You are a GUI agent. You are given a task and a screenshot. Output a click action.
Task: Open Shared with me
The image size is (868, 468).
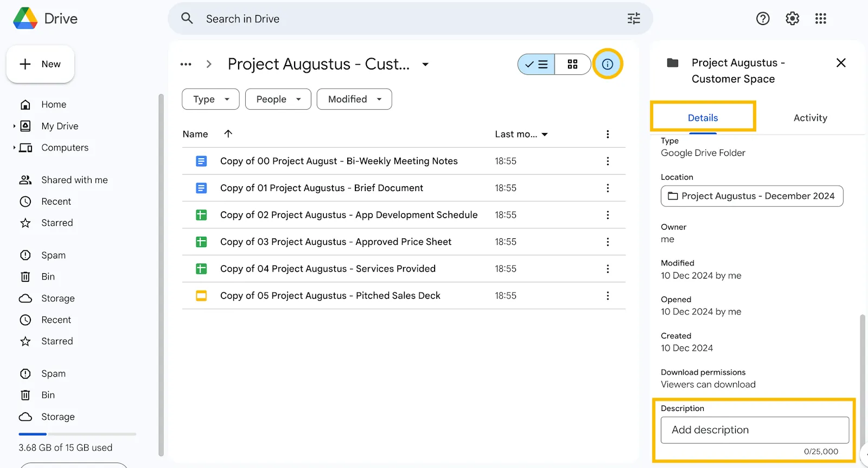point(74,180)
